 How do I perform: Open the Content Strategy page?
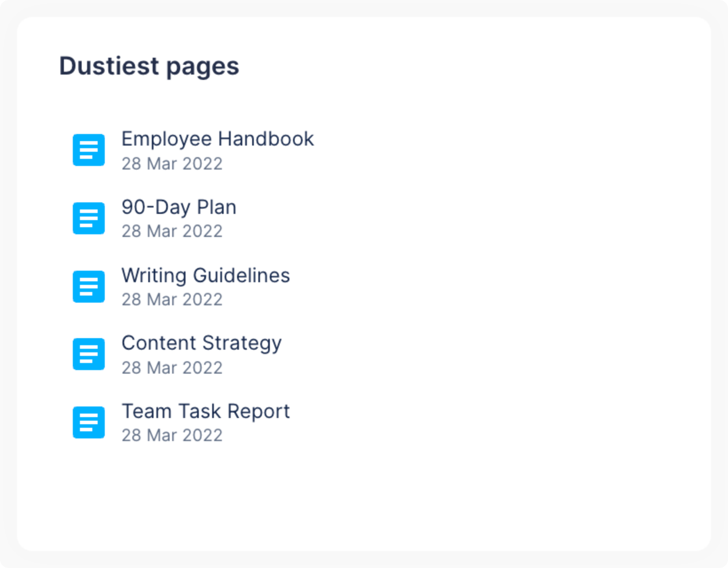coord(202,343)
